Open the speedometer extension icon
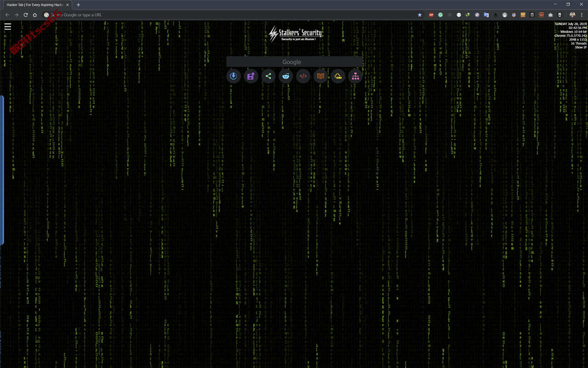Image resolution: width=588 pixels, height=368 pixels. pyautogui.click(x=505, y=15)
